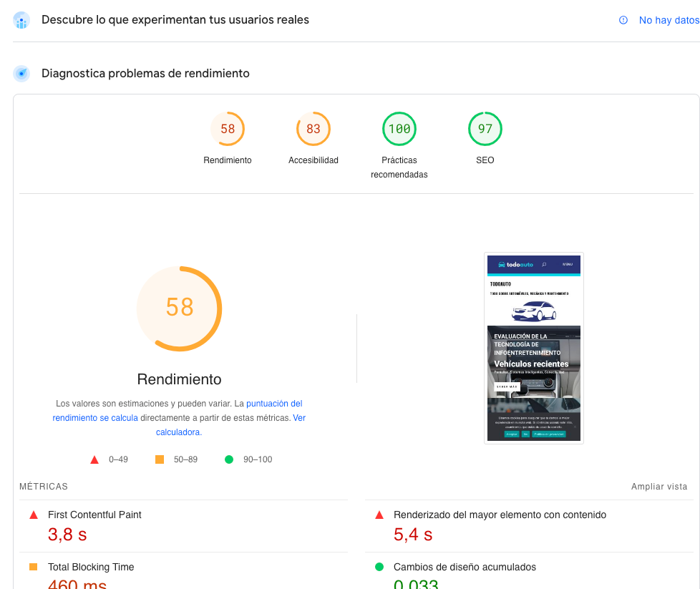The image size is (700, 589).
Task: Click the First Contentful Paint label
Action: (x=94, y=515)
